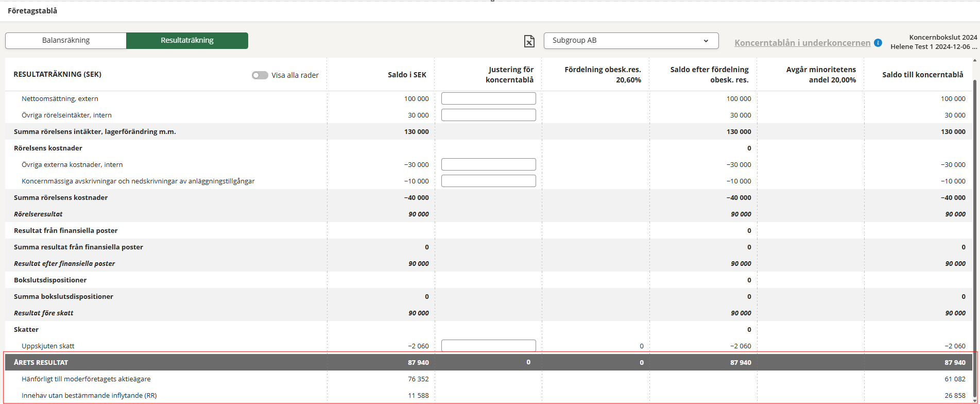Click adjustment field for Nettoomsättning, extern
Screen dimensions: 980x404
pos(488,98)
